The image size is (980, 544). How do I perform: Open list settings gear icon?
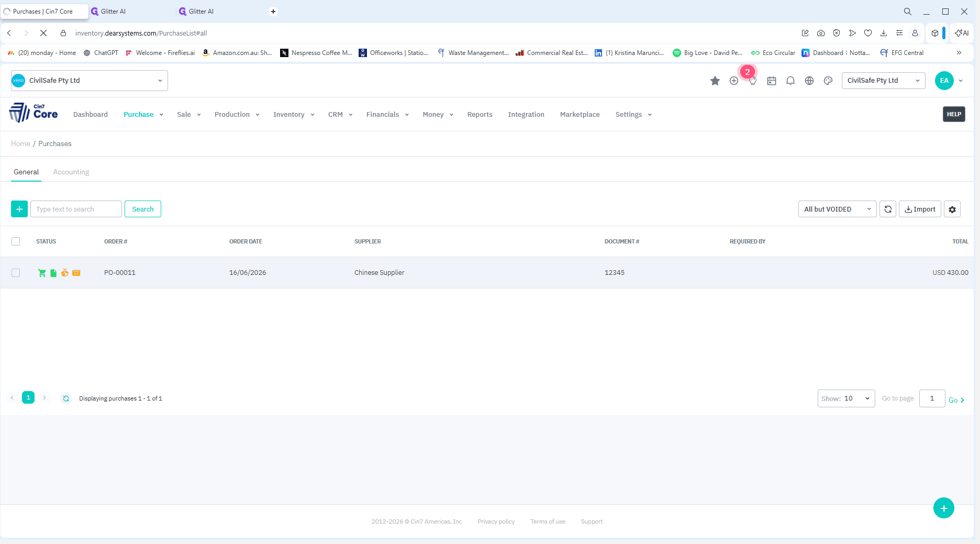pyautogui.click(x=952, y=209)
